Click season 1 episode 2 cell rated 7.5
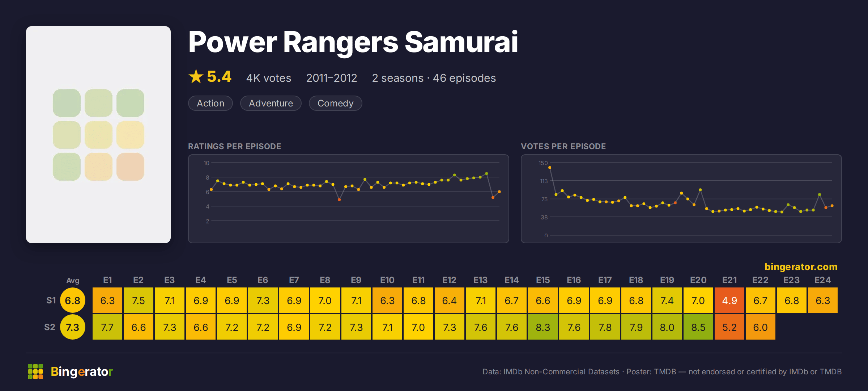868x391 pixels. 139,300
